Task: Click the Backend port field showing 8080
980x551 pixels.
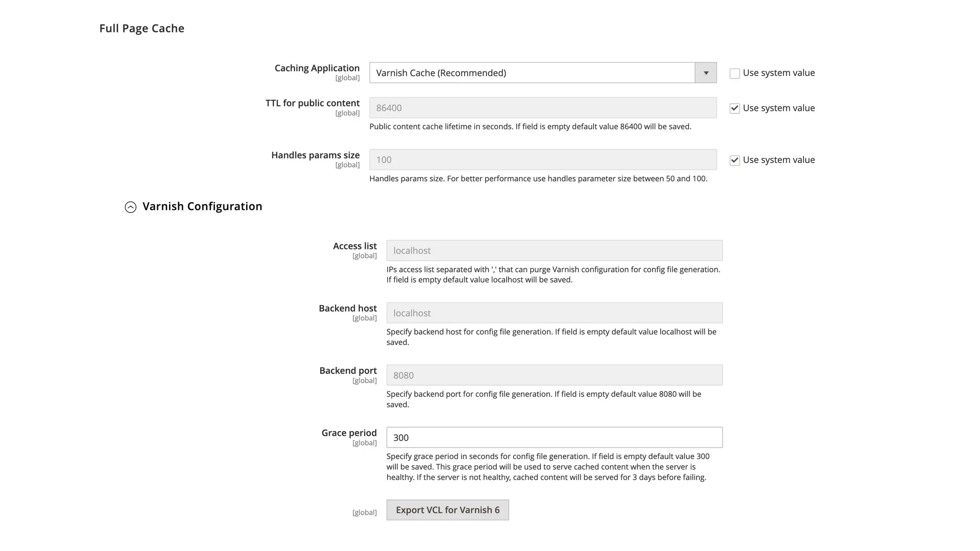Action: [x=554, y=375]
